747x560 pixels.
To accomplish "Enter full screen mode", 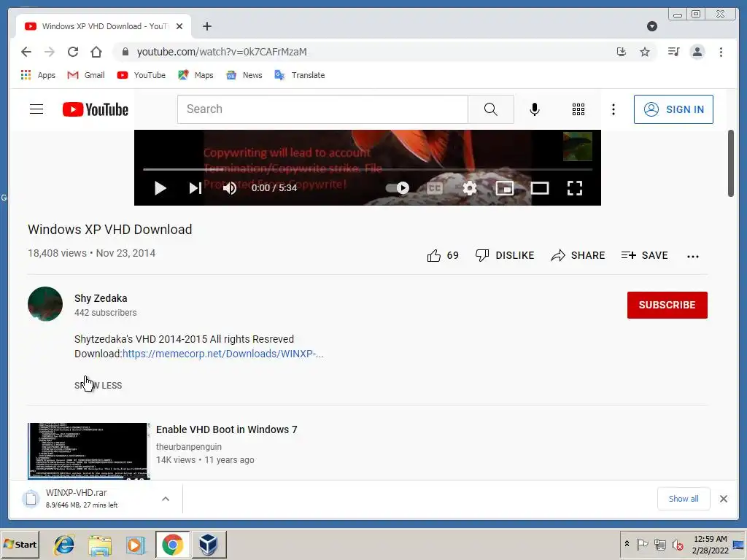I will (x=575, y=188).
